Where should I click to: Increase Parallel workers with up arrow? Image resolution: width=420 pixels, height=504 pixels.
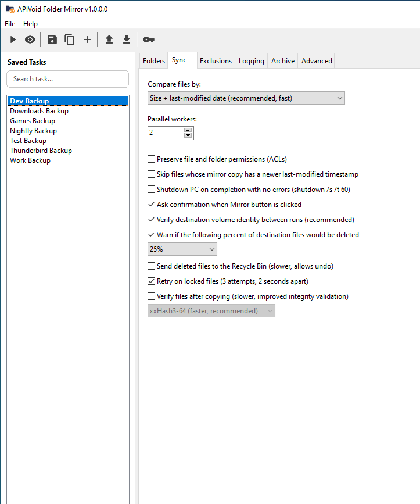(x=188, y=130)
